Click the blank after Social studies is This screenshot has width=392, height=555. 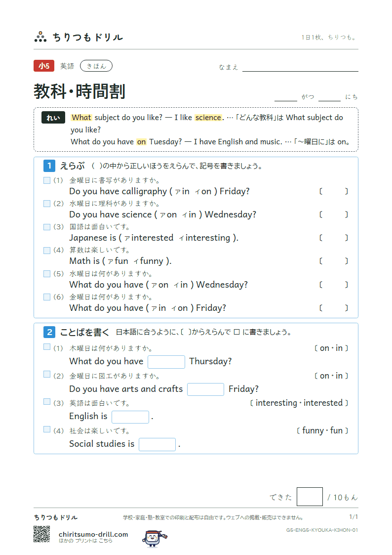tap(157, 444)
